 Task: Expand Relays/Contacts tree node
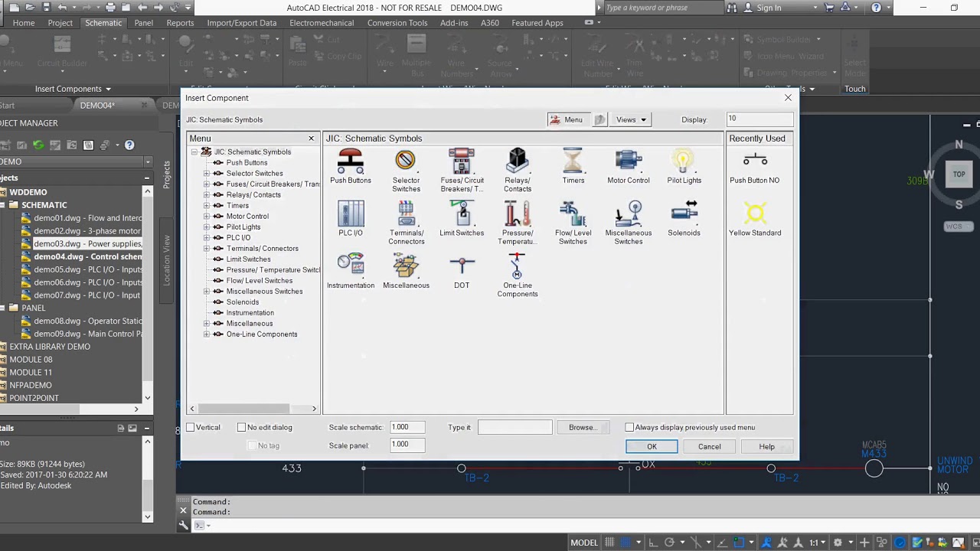[207, 194]
